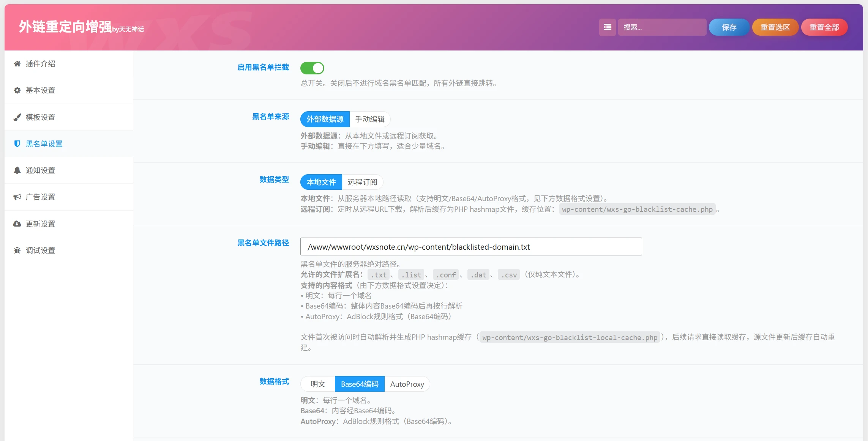
Task: Open the 通知设置 sidebar section
Action: pyautogui.click(x=69, y=170)
